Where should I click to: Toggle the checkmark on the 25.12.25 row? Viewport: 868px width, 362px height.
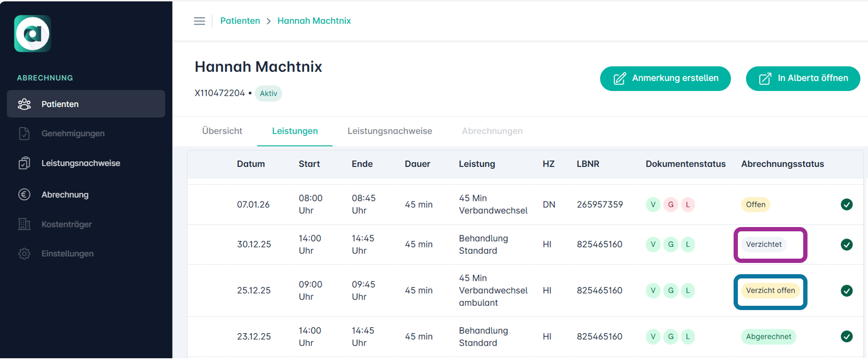[846, 291]
